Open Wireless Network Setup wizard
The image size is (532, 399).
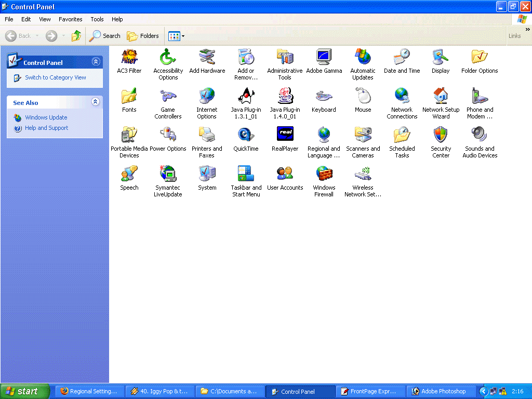(363, 181)
